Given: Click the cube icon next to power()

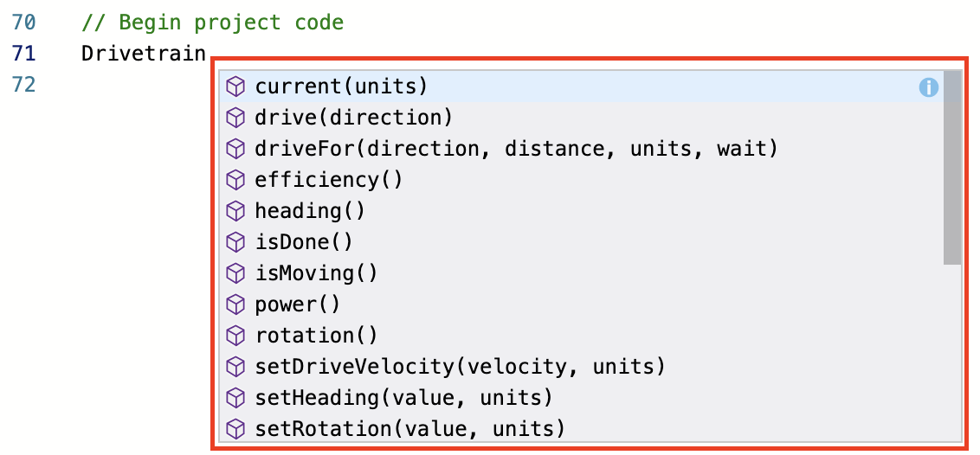Looking at the screenshot, I should (235, 304).
